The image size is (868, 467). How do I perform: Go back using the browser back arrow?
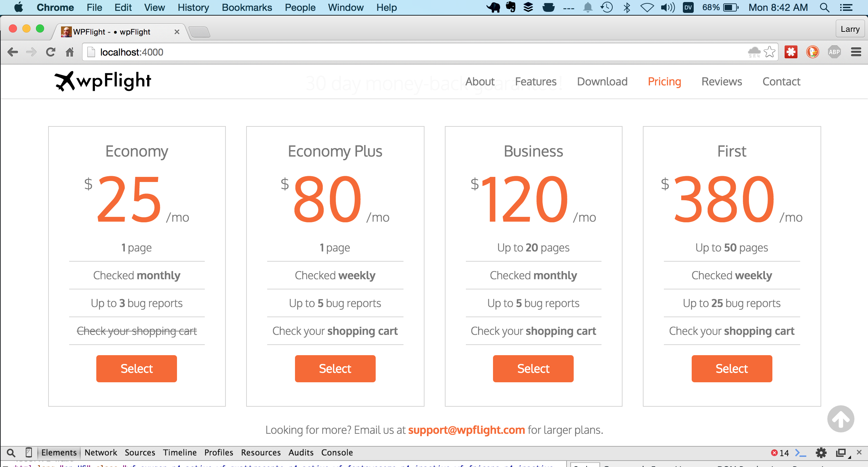pyautogui.click(x=13, y=52)
